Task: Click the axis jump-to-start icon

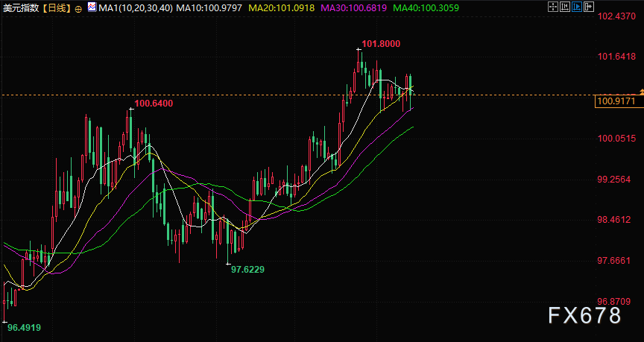Action: tap(565, 7)
